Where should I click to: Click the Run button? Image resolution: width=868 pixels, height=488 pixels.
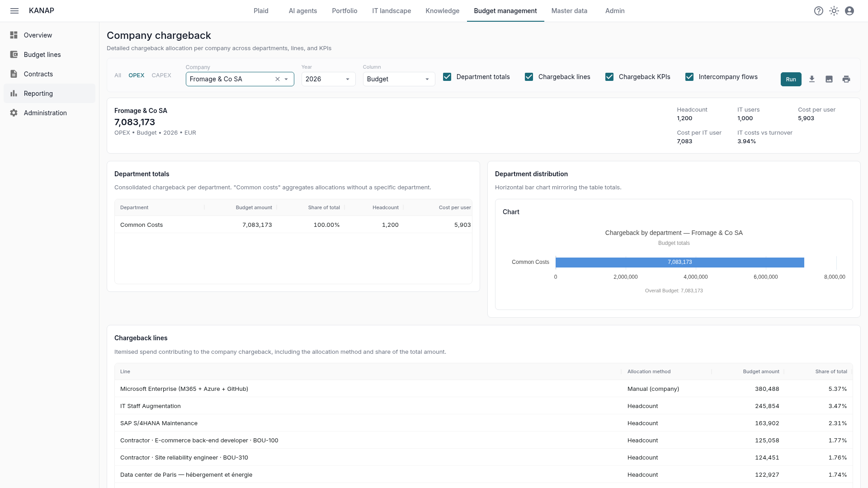(791, 79)
